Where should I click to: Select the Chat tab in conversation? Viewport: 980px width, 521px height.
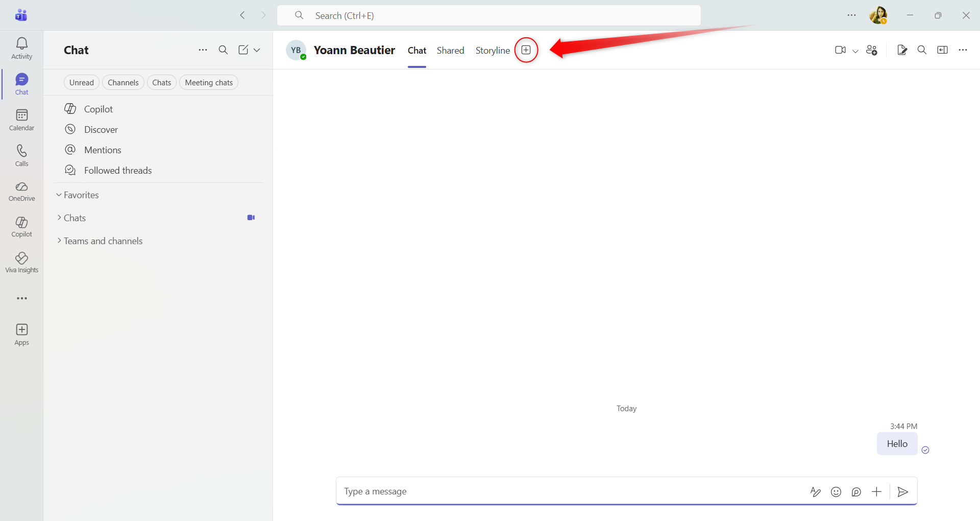(x=417, y=51)
